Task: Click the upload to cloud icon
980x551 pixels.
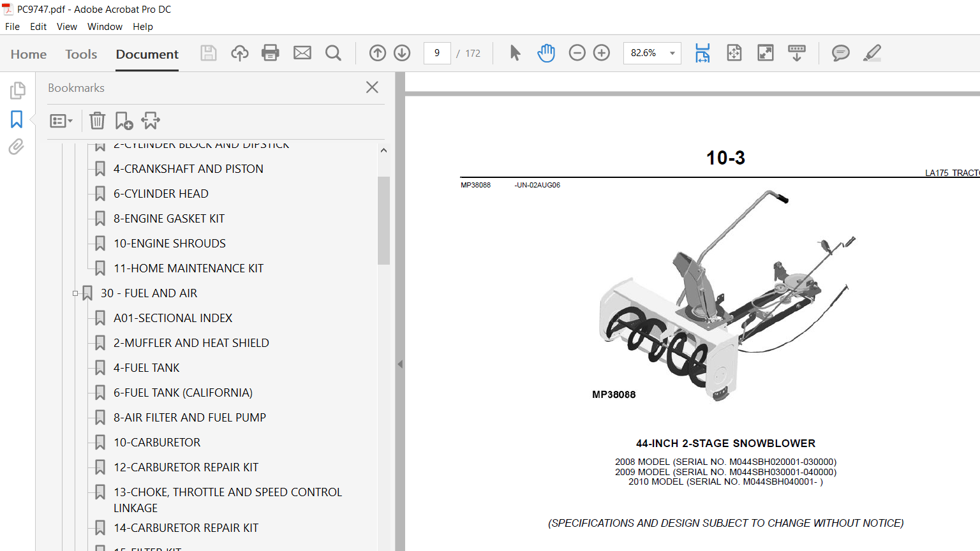Action: (x=240, y=53)
